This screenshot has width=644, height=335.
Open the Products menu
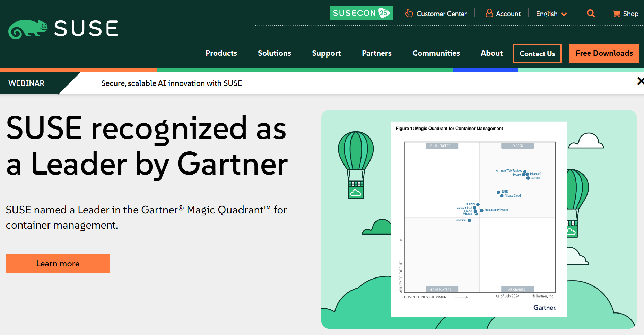(221, 53)
